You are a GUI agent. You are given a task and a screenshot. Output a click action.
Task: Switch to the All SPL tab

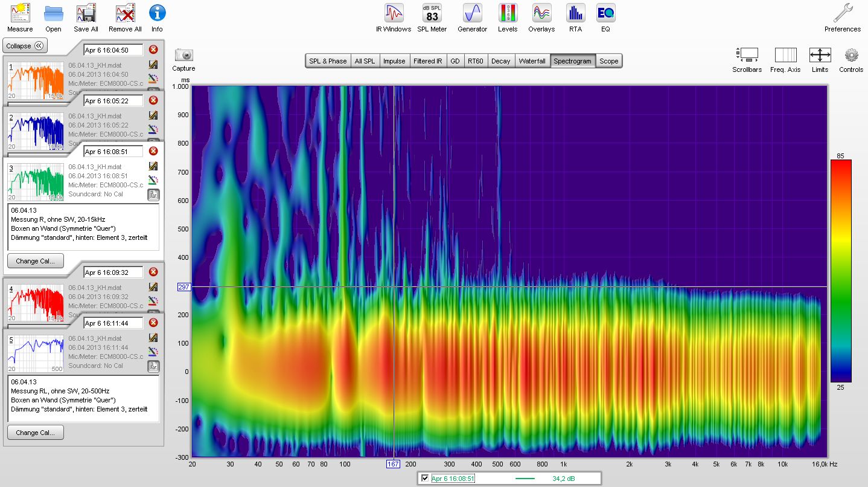(x=365, y=61)
